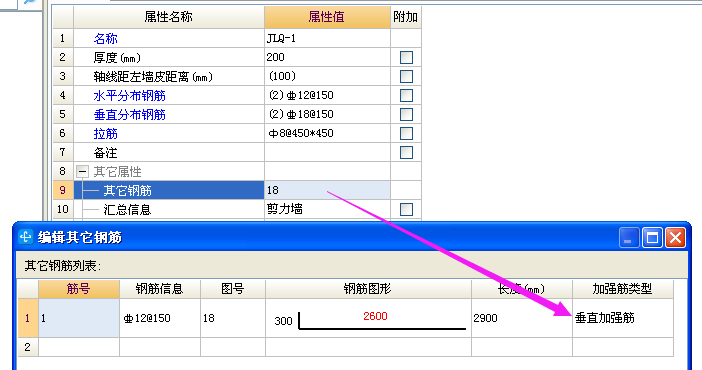The width and height of the screenshot is (702, 370).
Task: Maximize the 编辑其它钢筋 dialog
Action: coord(652,237)
